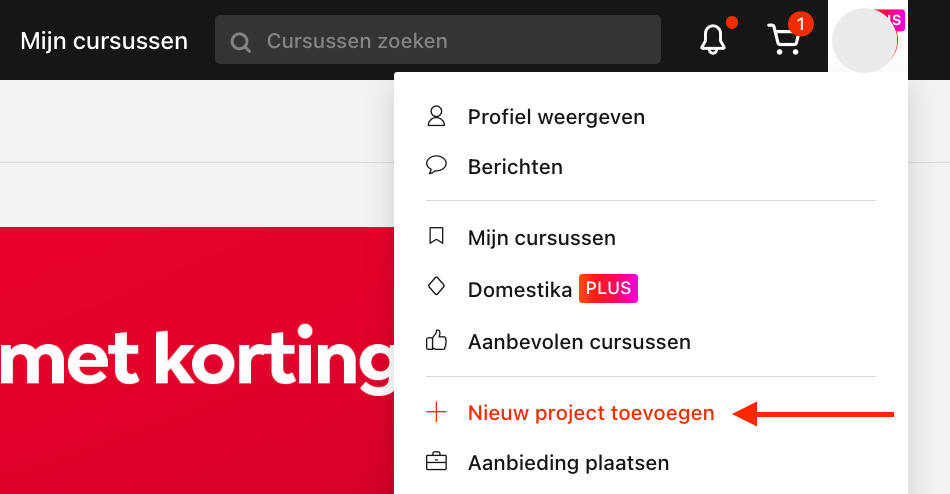Image resolution: width=950 pixels, height=494 pixels.
Task: Click the magnifier icon in search bar
Action: tap(241, 42)
